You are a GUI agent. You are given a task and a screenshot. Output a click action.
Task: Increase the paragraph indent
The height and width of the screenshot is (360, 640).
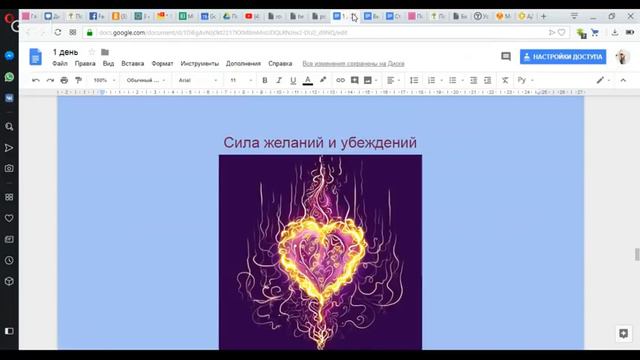[487, 80]
